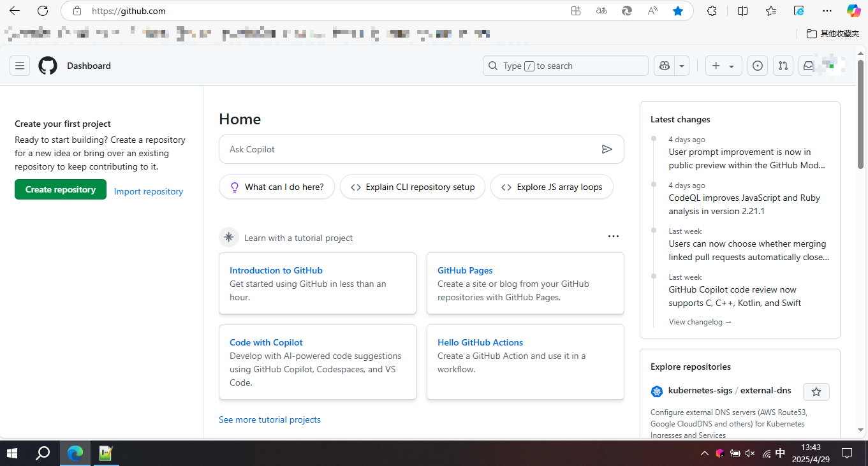The height and width of the screenshot is (466, 868).
Task: Follow the Import repository link
Action: click(x=149, y=191)
